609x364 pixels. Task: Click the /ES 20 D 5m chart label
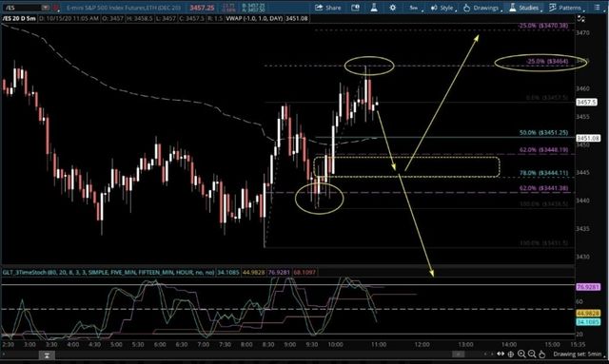click(19, 18)
